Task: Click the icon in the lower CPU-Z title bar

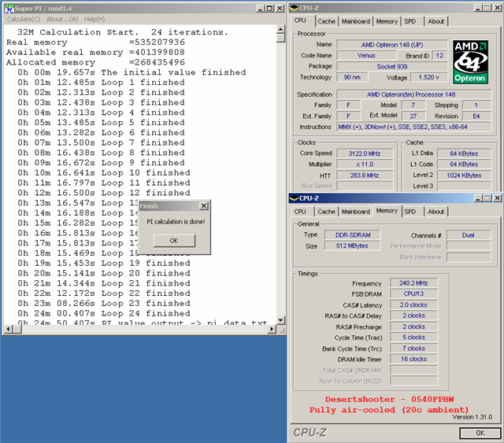Action: (x=295, y=198)
